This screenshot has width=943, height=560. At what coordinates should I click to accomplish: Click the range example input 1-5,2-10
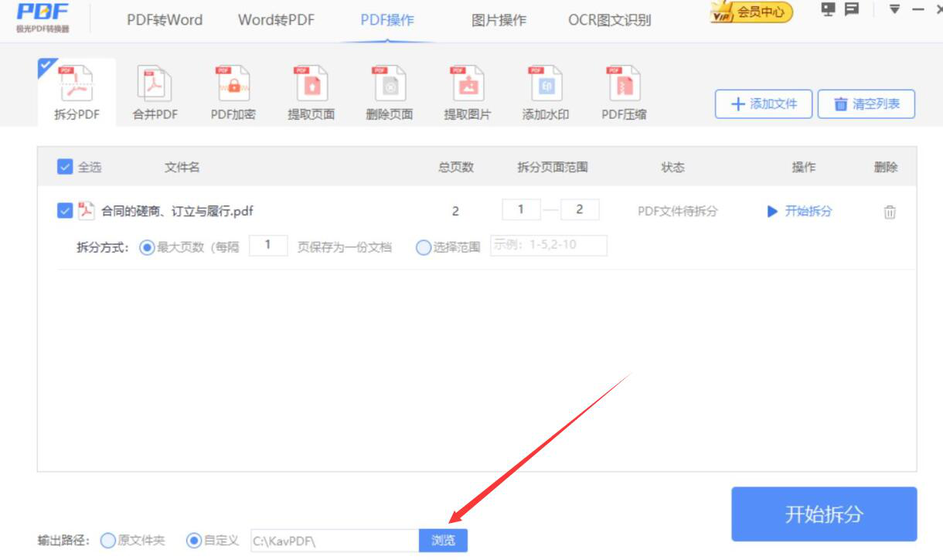(549, 246)
